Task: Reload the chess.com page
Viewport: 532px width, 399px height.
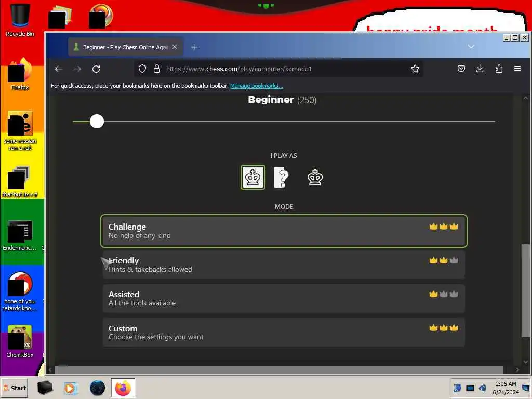Action: pos(96,69)
